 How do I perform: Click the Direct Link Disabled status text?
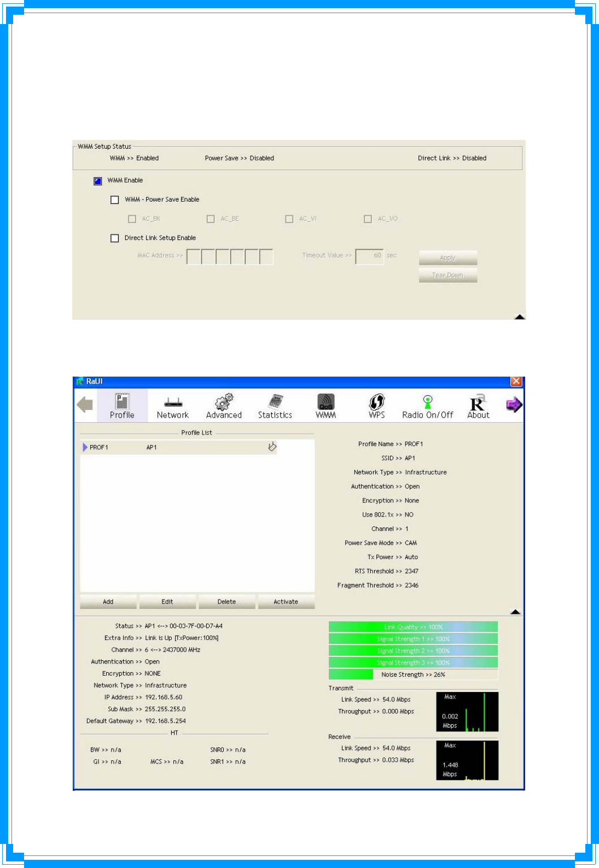tap(452, 158)
